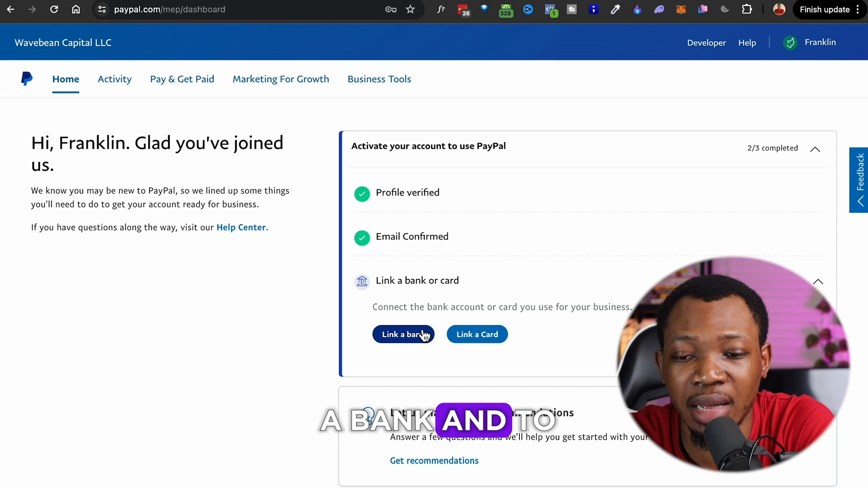The image size is (868, 488).
Task: Click the Profile verified green checkmark
Action: click(362, 194)
